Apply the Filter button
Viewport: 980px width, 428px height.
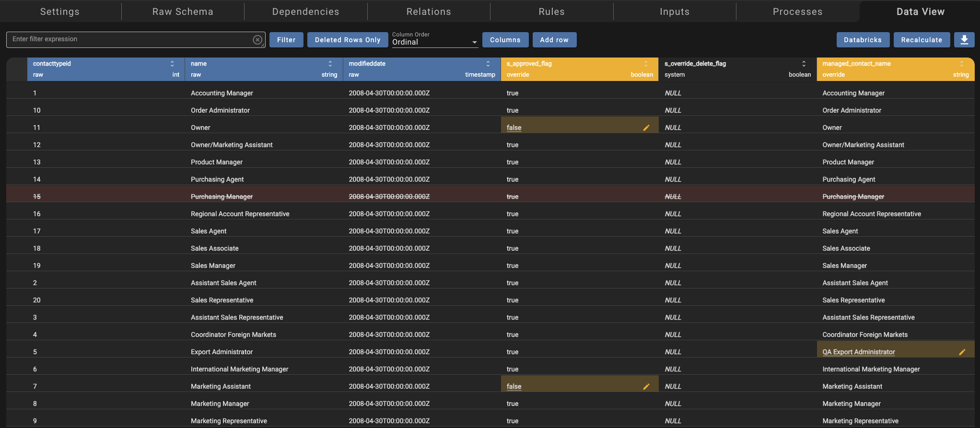click(x=286, y=40)
